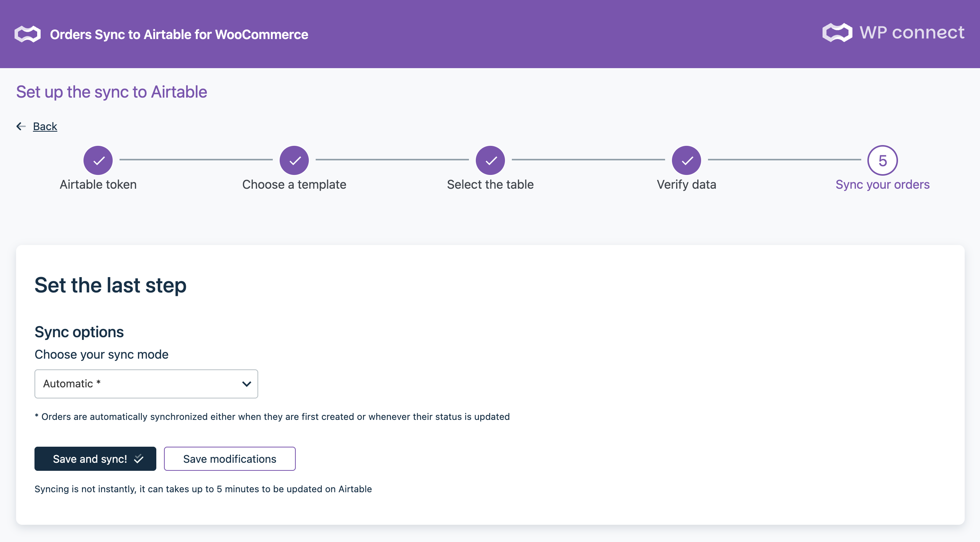
Task: Click the Select the table checkmark step
Action: [x=490, y=160]
